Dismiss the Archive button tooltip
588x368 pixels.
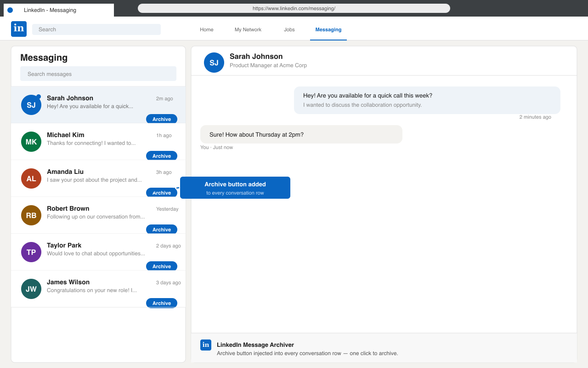click(x=235, y=188)
